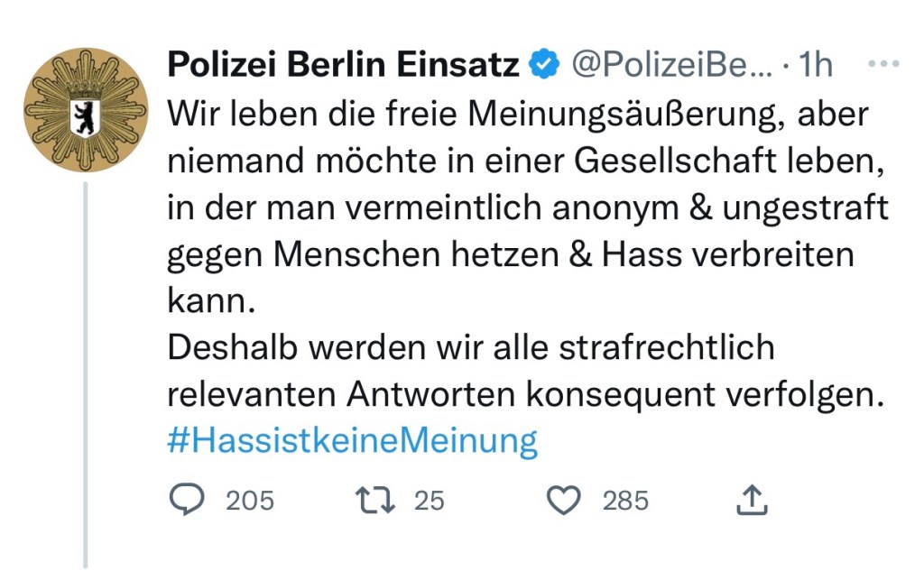Click the 25 retweets count
Image resolution: width=924 pixels, height=571 pixels.
click(430, 500)
